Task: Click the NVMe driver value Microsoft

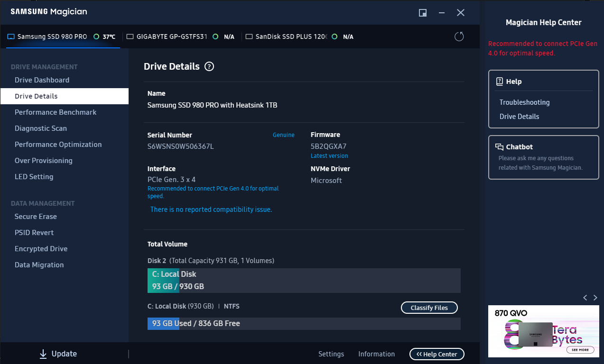Action: [326, 181]
